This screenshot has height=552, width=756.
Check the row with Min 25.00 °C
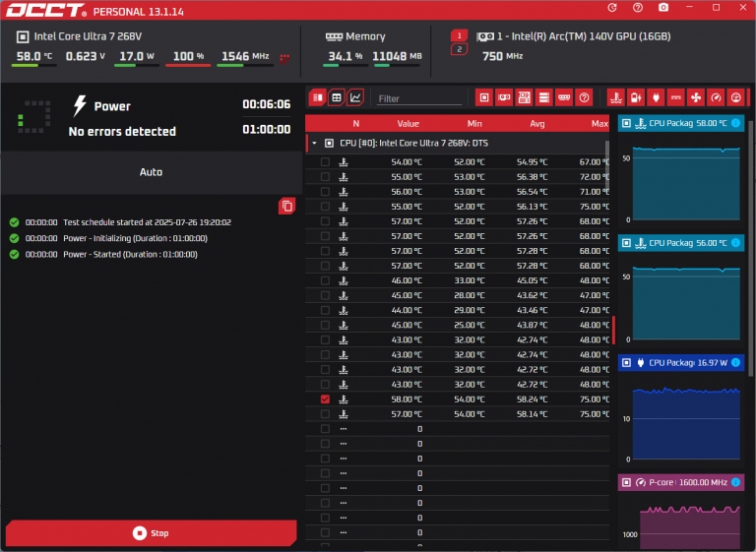[325, 325]
